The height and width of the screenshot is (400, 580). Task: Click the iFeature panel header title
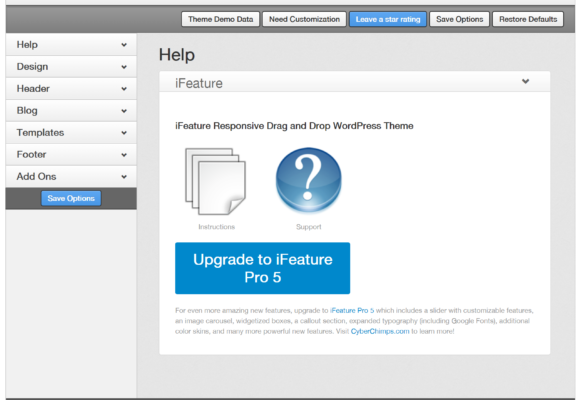click(199, 83)
